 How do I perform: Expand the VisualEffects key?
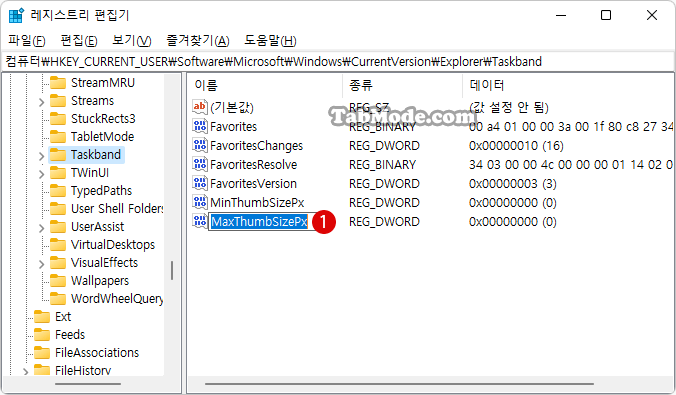click(x=41, y=264)
